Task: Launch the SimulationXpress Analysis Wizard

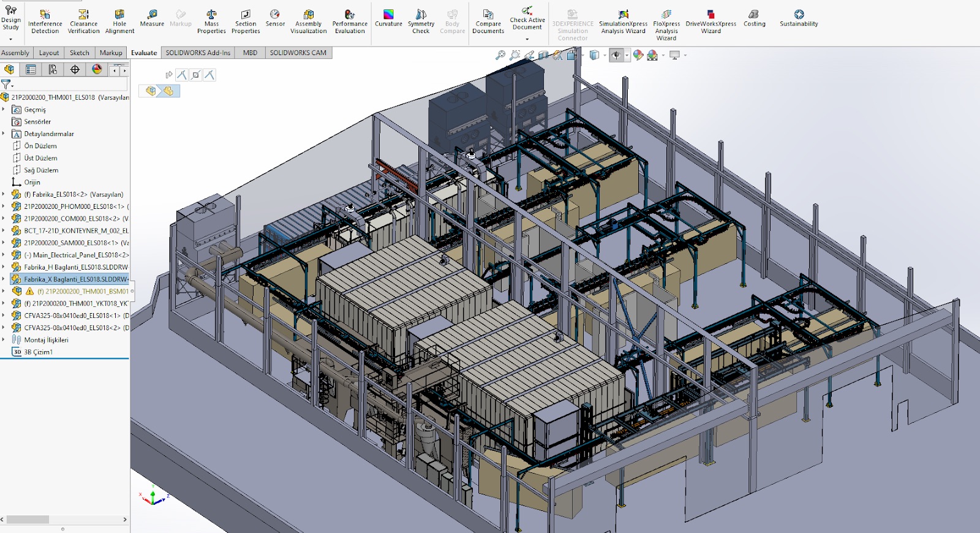Action: pos(623,21)
